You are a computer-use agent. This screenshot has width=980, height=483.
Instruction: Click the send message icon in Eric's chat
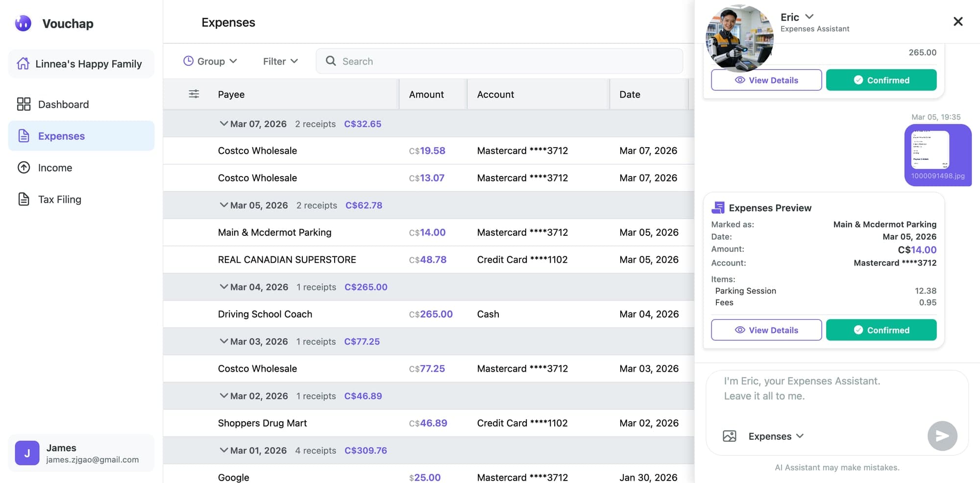pyautogui.click(x=942, y=435)
